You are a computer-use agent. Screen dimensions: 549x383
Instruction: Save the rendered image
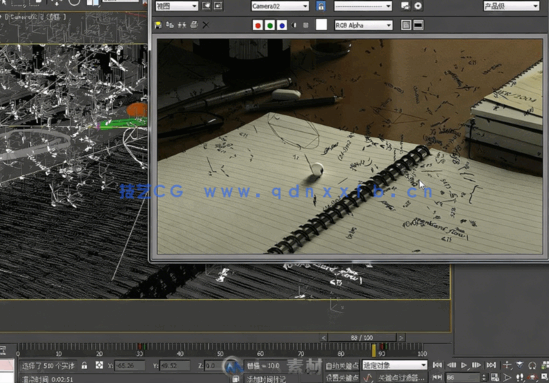pyautogui.click(x=158, y=25)
